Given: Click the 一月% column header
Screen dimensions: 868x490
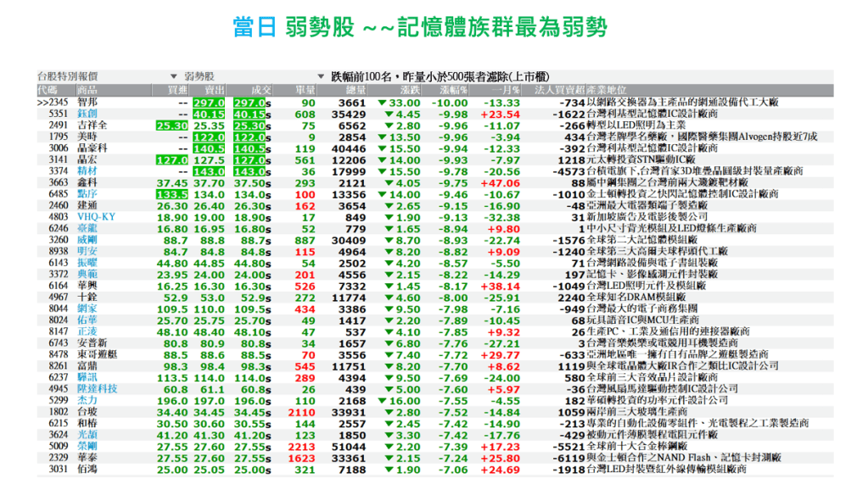Looking at the screenshot, I should coord(505,89).
